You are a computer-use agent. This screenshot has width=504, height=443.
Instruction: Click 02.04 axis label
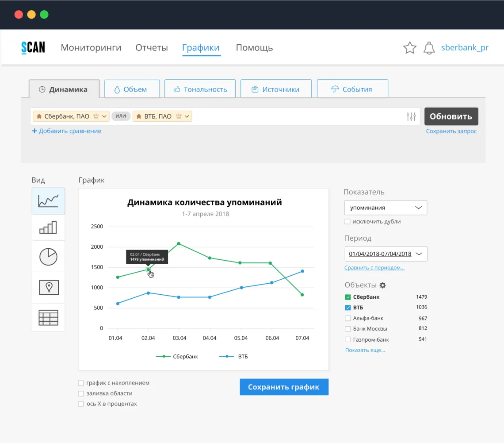[148, 338]
